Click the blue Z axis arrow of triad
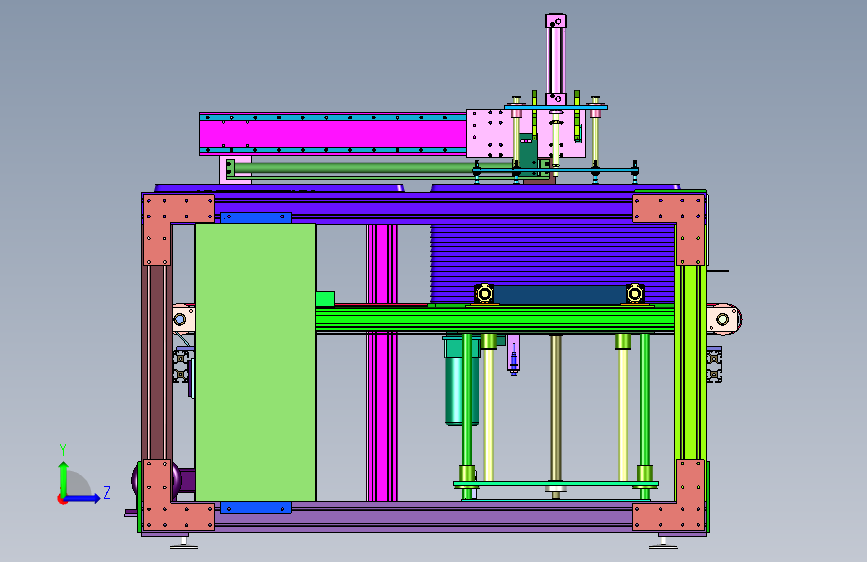Screen dimensions: 867x562 [x=83, y=498]
